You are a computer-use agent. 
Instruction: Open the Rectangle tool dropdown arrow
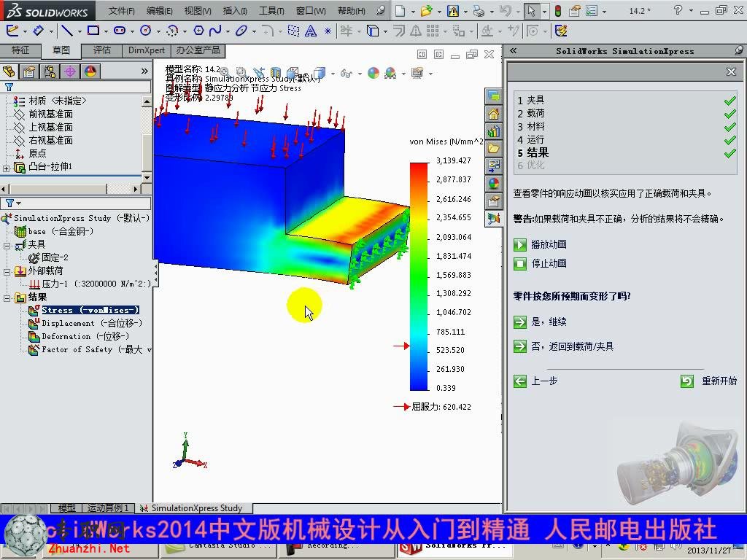coord(106,32)
